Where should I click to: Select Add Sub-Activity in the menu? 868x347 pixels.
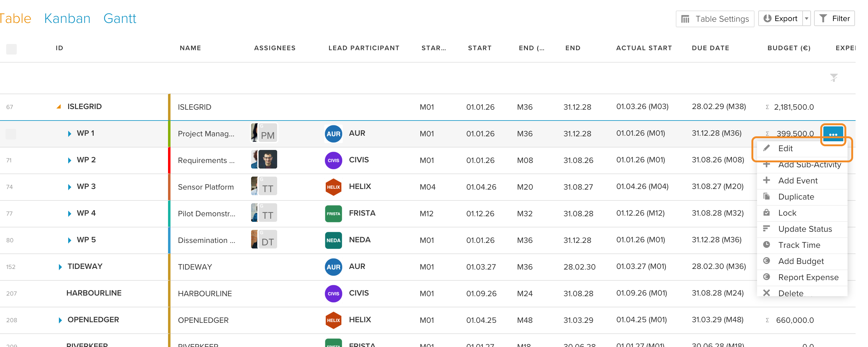[802, 165]
